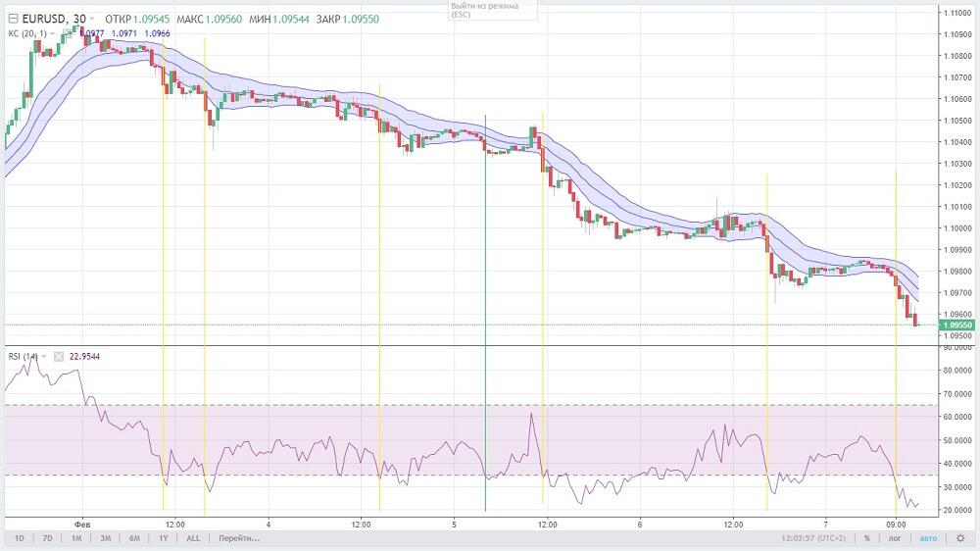Switch to 1M time range
Viewport: 980px width, 551px height.
pos(75,538)
